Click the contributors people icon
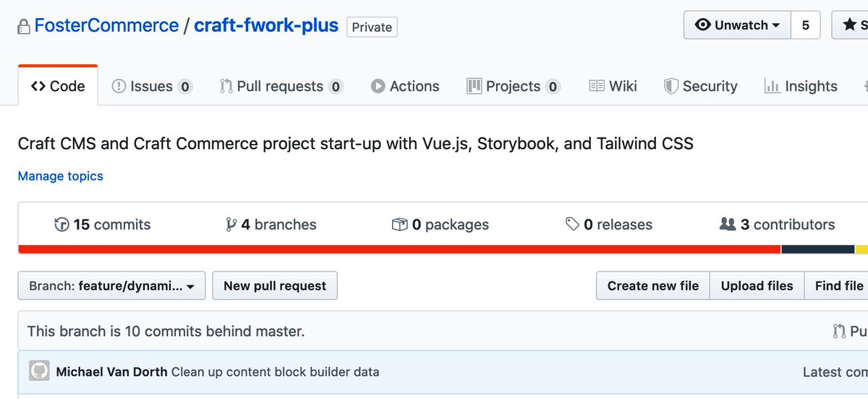 pos(728,224)
